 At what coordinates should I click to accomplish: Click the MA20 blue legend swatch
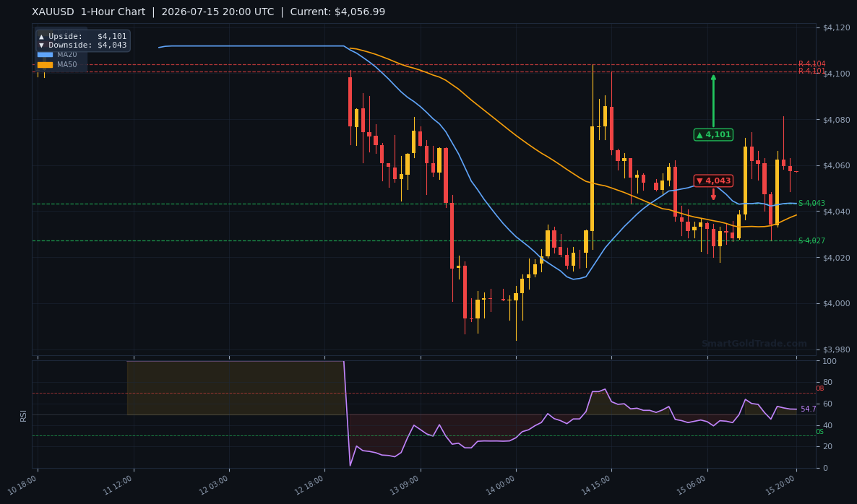[x=45, y=55]
